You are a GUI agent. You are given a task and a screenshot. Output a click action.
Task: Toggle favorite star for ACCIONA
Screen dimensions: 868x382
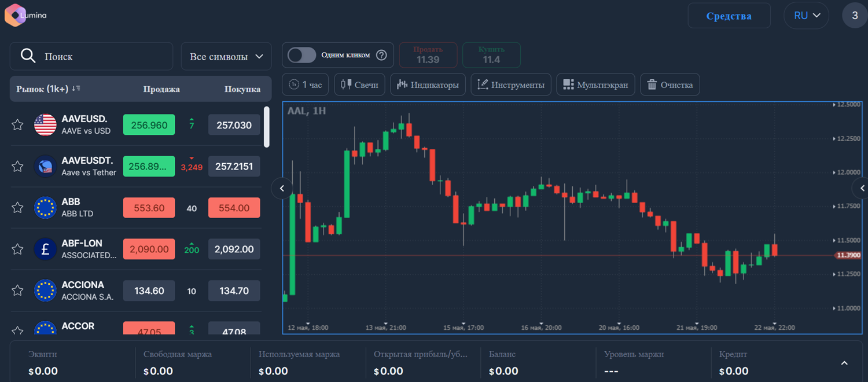point(17,291)
